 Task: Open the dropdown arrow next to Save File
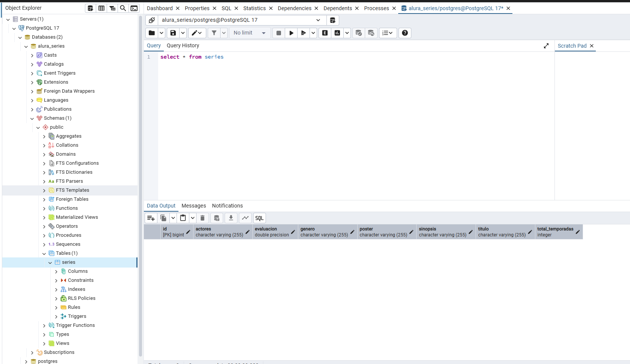point(183,33)
